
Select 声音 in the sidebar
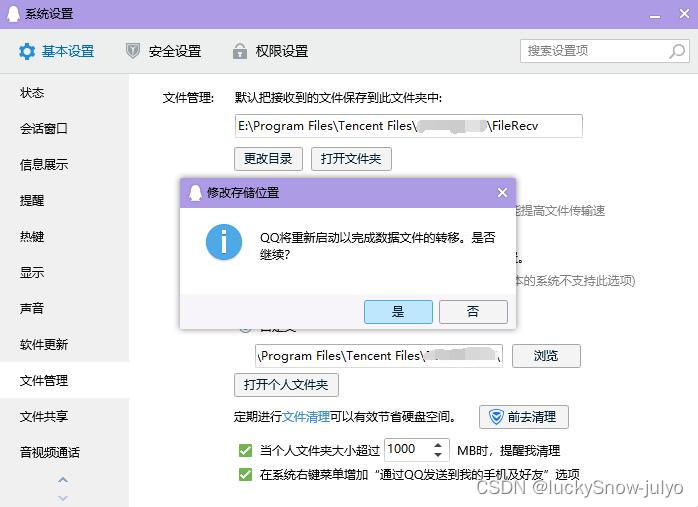coord(65,308)
